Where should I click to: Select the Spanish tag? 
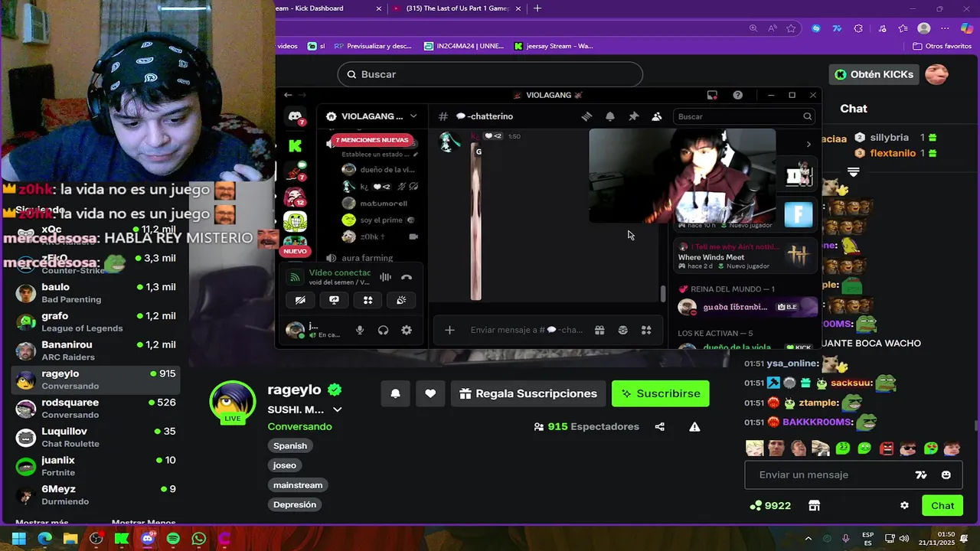[x=290, y=445]
